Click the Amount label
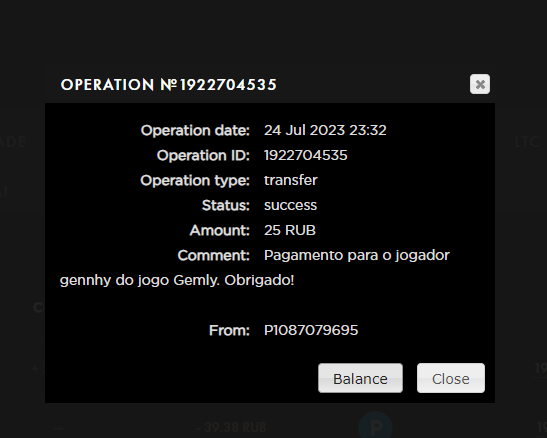The image size is (547, 438). 219,230
